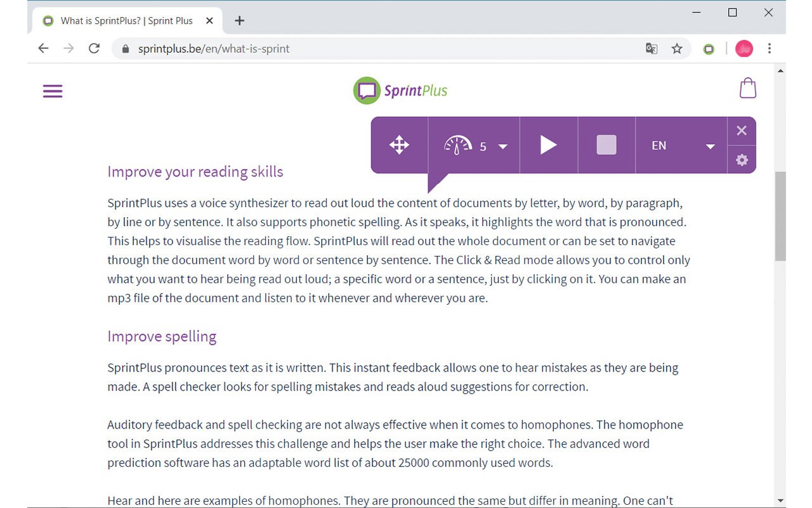Open a new browser tab
Image resolution: width=812 pixels, height=508 pixels.
click(x=239, y=21)
